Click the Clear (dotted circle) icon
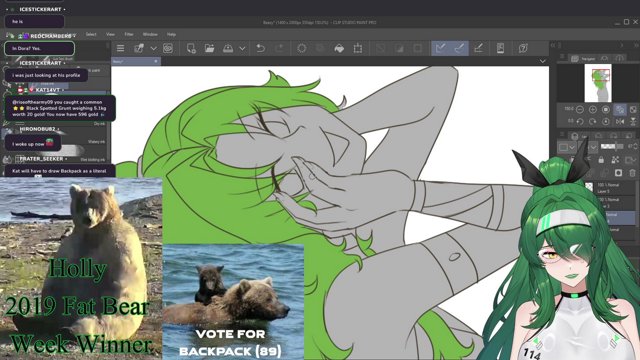This screenshot has width=640, height=360. pos(302,49)
